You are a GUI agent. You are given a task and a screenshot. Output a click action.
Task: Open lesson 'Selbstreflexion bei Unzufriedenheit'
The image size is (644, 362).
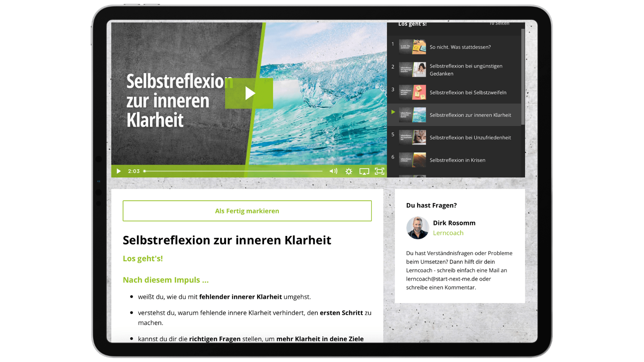click(x=470, y=138)
